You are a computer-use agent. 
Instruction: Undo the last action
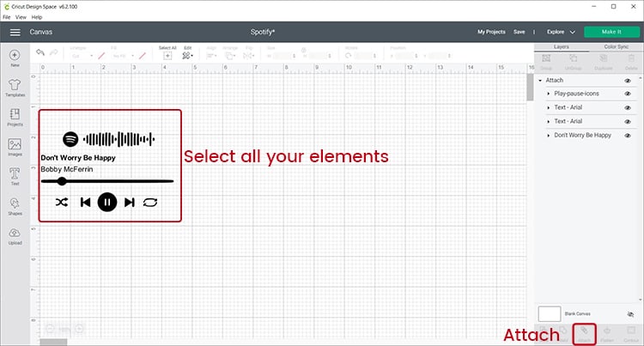pyautogui.click(x=39, y=52)
